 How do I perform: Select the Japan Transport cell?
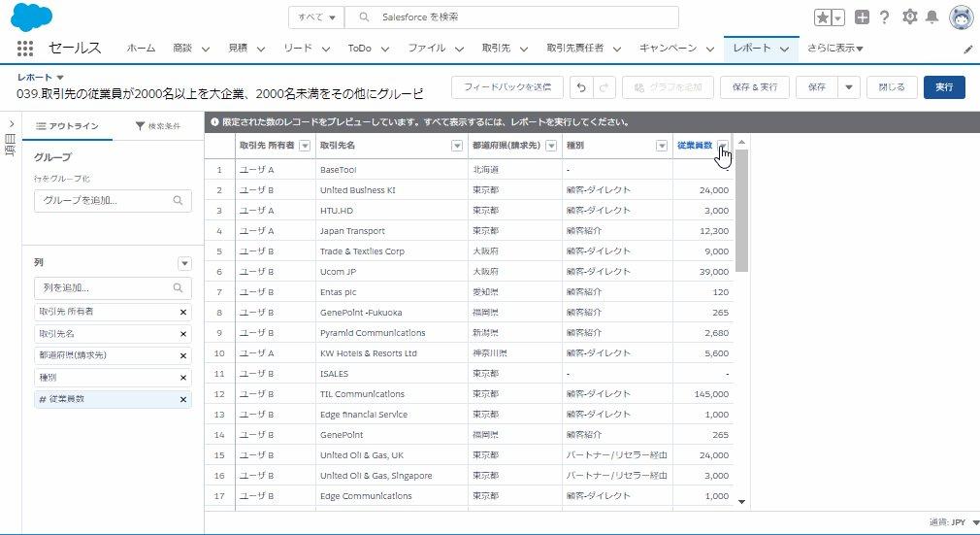coord(392,231)
